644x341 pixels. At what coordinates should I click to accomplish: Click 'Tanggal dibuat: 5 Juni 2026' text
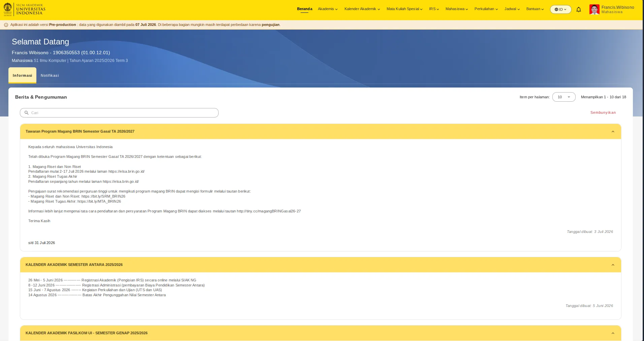tap(589, 306)
